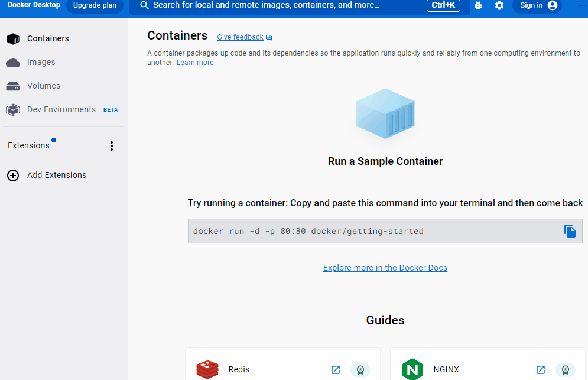Go to Images in the sidebar

41,62
